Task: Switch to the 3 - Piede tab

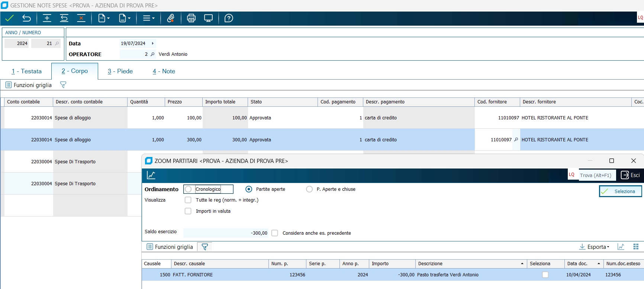Action: coord(120,71)
